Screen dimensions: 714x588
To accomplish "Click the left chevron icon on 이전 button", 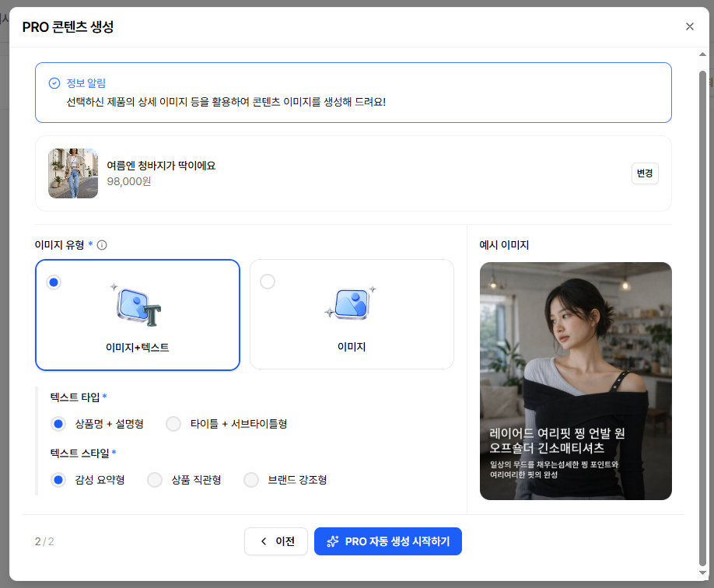I will coord(264,541).
